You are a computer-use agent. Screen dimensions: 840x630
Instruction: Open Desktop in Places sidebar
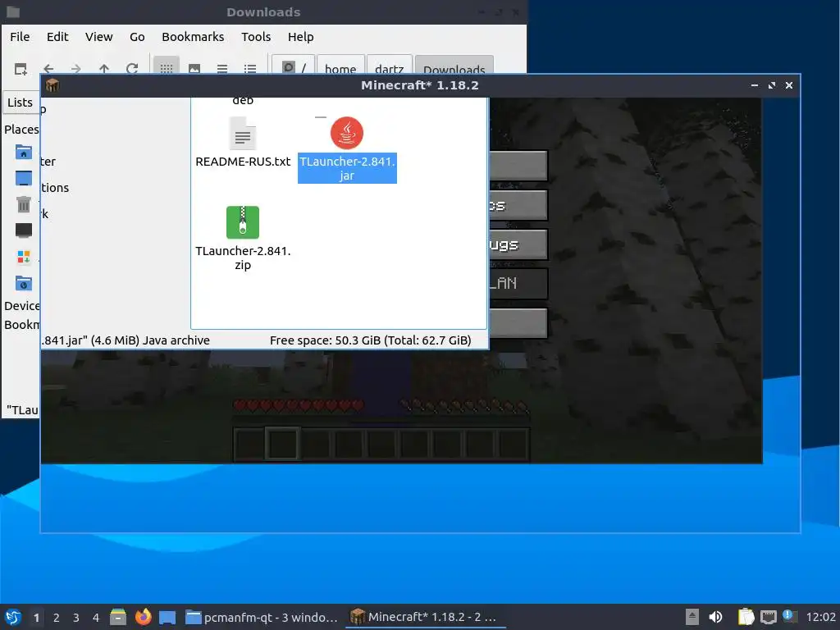[23, 178]
